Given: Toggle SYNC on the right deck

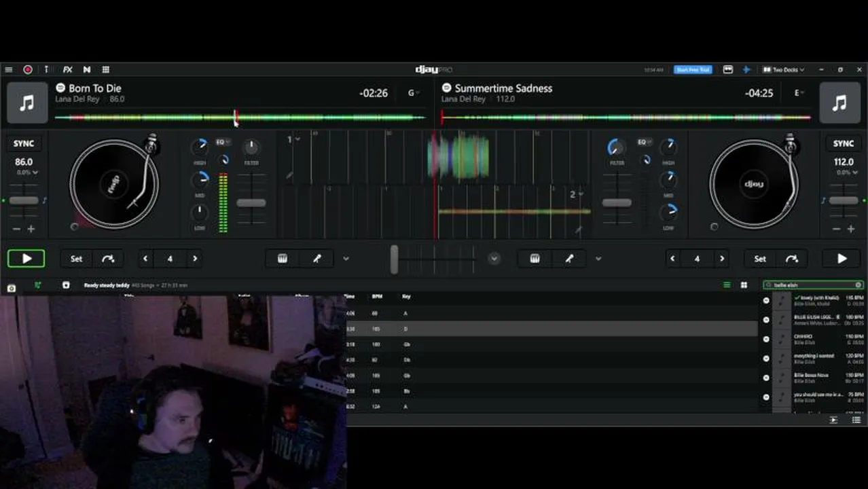Looking at the screenshot, I should click(x=844, y=143).
